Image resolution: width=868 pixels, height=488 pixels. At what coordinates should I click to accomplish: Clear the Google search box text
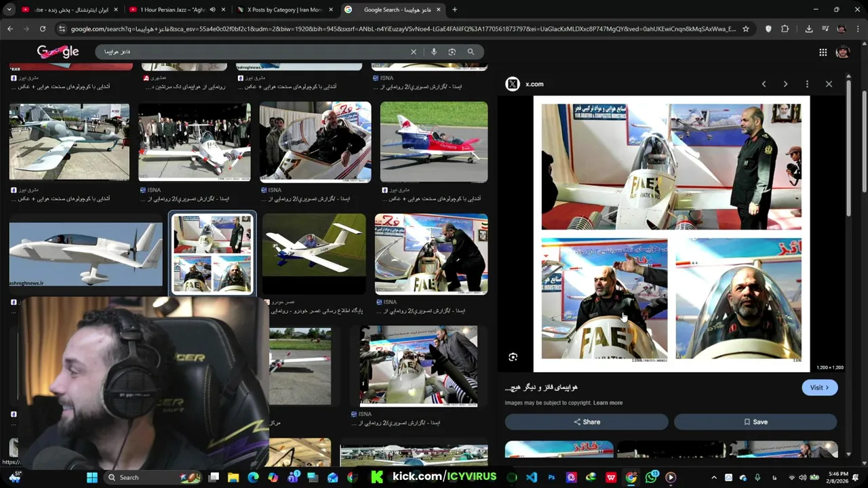pyautogui.click(x=414, y=52)
